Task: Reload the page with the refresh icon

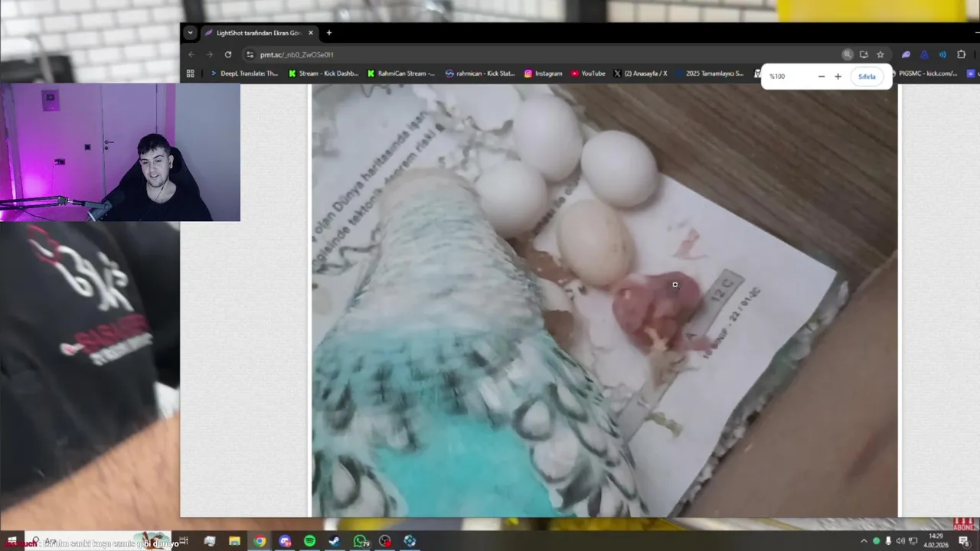Action: pos(227,54)
